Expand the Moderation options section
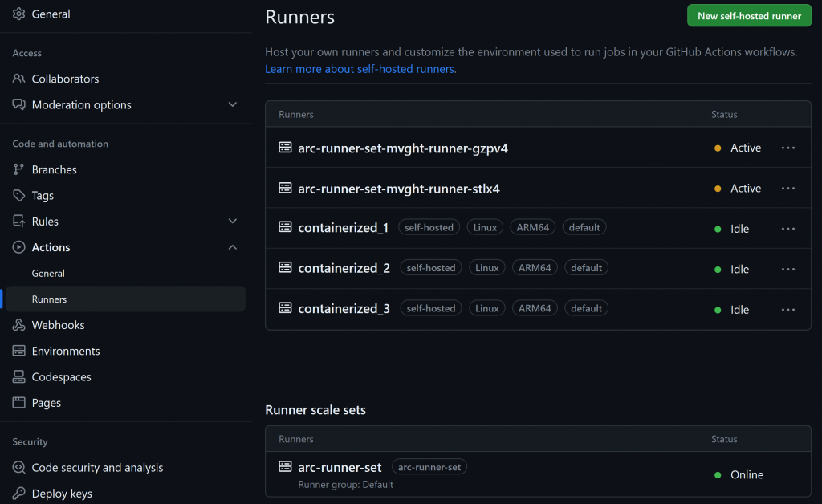The height and width of the screenshot is (504, 822). (233, 105)
